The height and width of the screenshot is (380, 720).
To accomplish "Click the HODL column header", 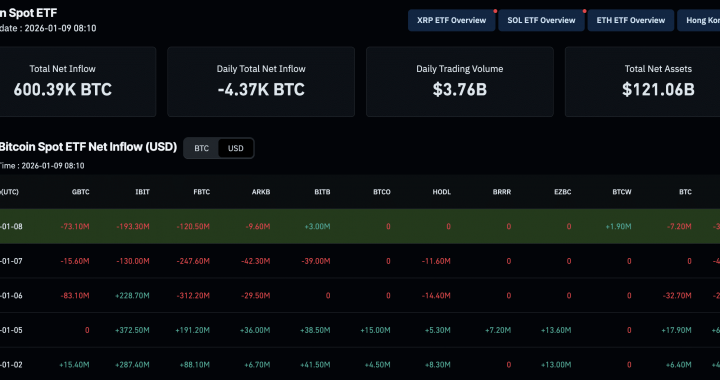I will coord(442,192).
